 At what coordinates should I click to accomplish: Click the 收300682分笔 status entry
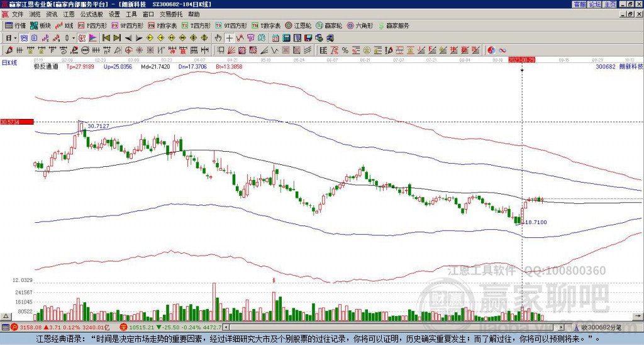click(601, 327)
